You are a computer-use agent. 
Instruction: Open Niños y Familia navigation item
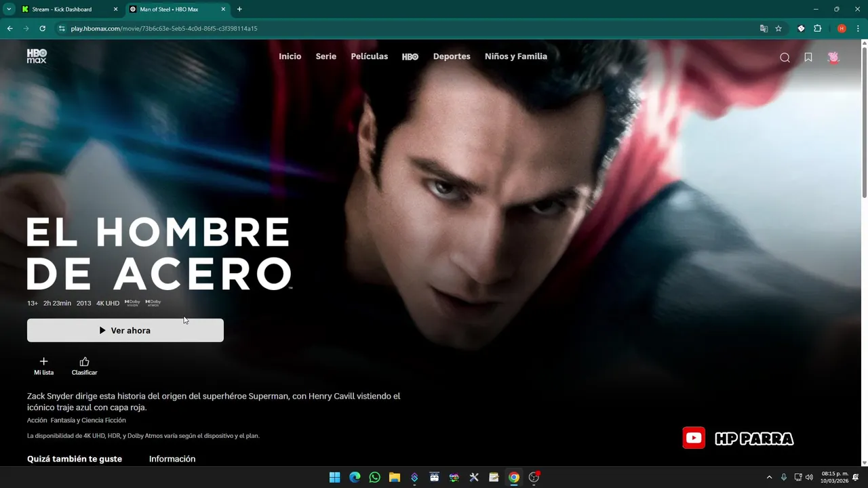click(x=516, y=56)
